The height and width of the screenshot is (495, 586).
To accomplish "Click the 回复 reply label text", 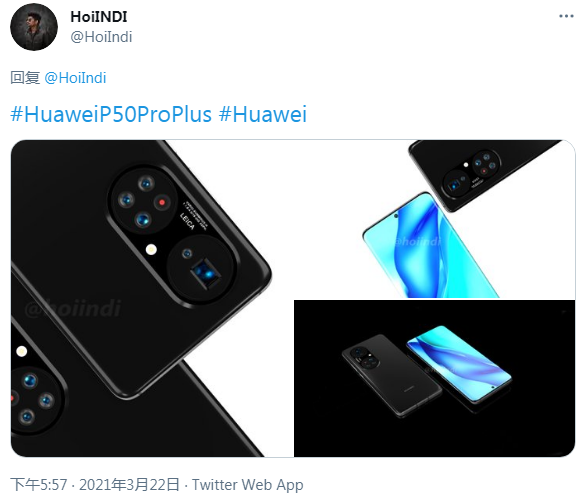I will [x=25, y=78].
